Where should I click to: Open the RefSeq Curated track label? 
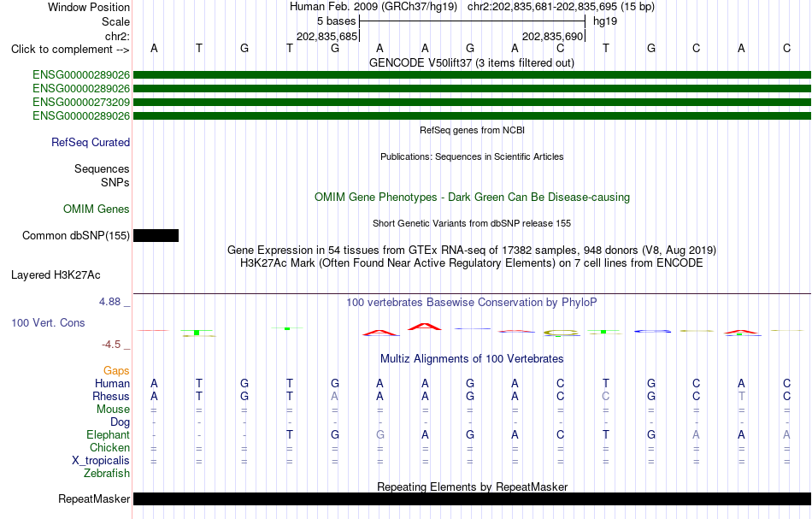click(x=91, y=143)
